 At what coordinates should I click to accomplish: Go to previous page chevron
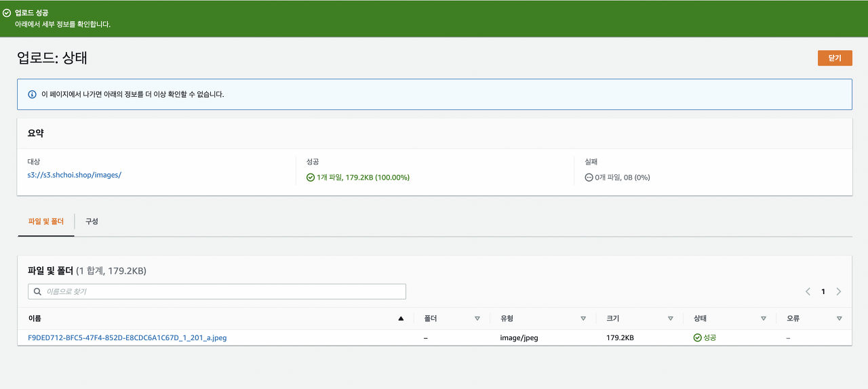[x=808, y=291]
